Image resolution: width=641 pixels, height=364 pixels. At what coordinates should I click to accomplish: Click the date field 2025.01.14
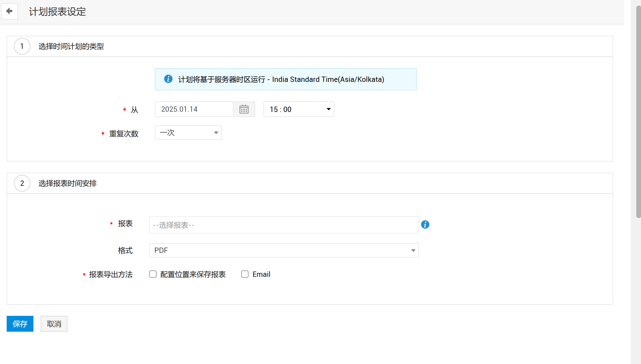tap(194, 109)
